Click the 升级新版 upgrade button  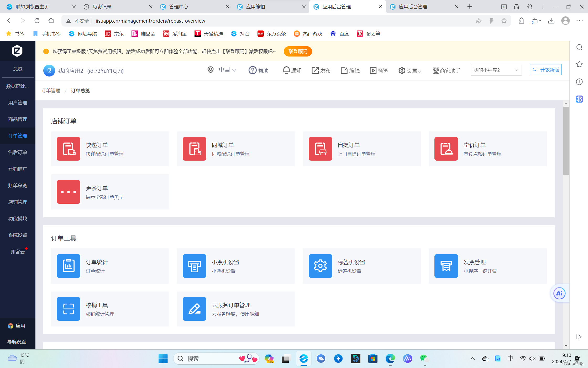pos(545,70)
